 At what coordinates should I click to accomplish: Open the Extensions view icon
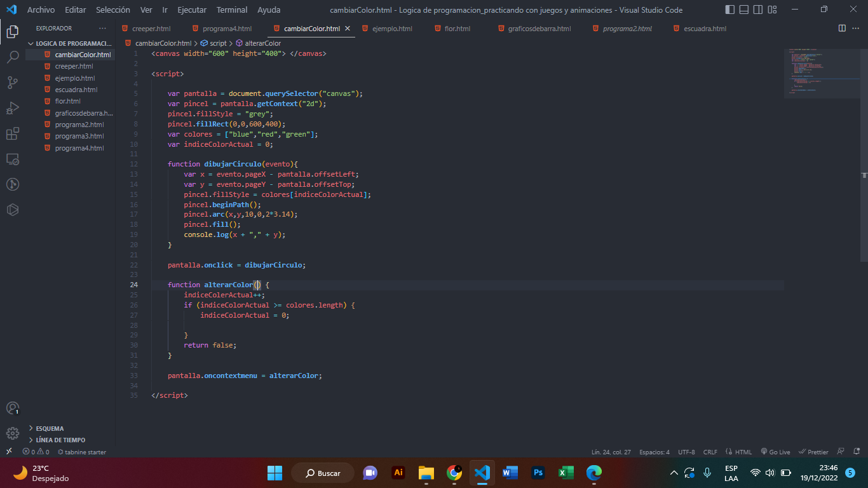click(x=13, y=133)
